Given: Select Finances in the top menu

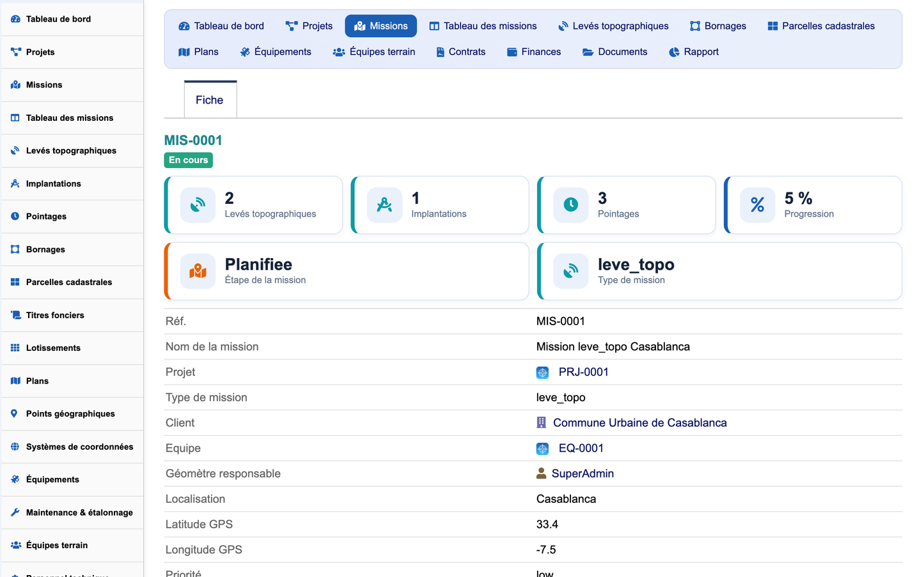Looking at the screenshot, I should point(534,52).
